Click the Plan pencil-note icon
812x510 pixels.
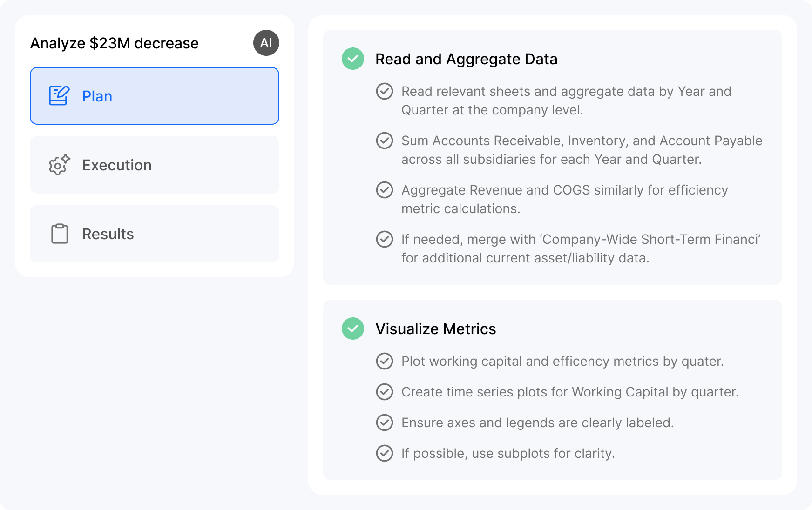[x=59, y=96]
